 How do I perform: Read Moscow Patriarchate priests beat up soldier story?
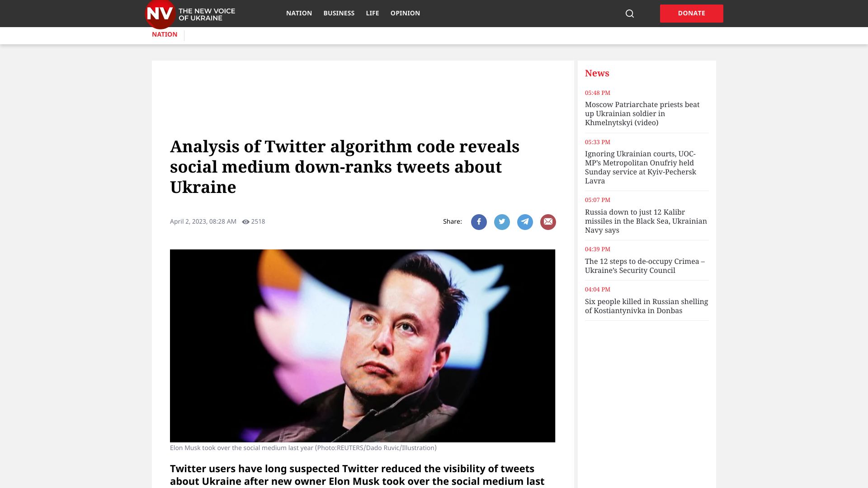[642, 113]
